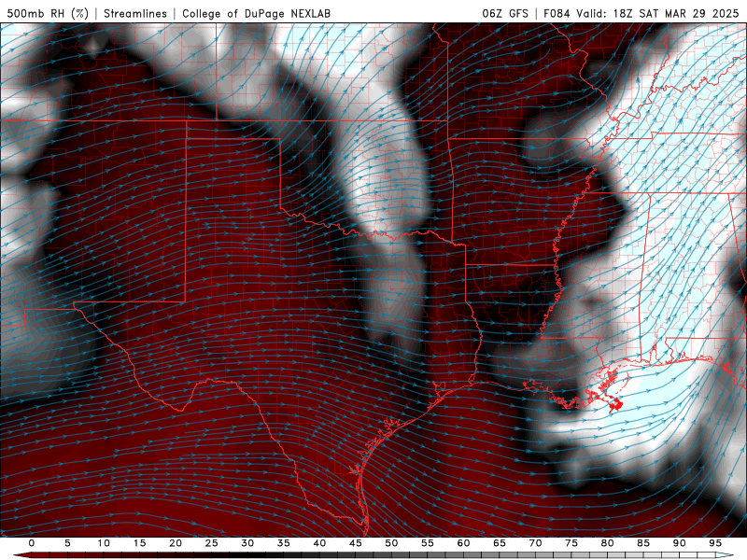Click the '35' value on the color scale
Screen dimensions: 747x560
[x=284, y=543]
